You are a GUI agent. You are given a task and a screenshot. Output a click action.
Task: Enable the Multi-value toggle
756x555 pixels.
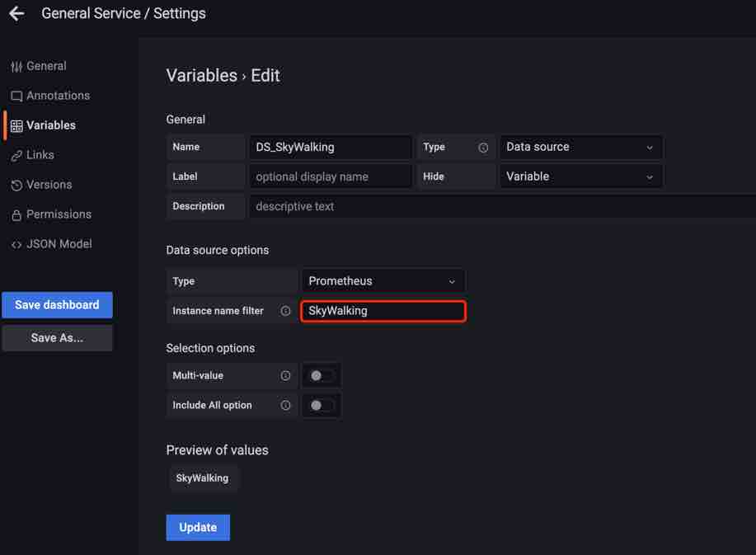point(321,376)
